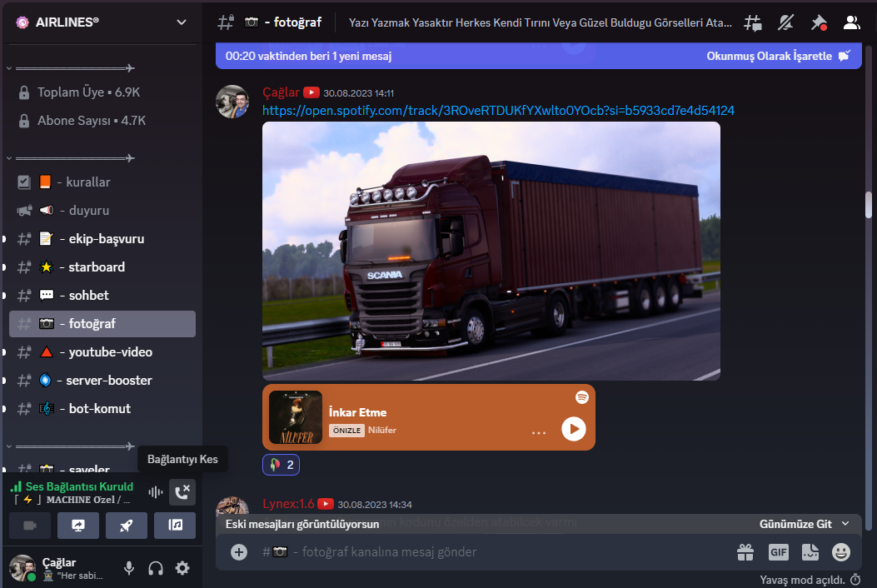Image resolution: width=877 pixels, height=588 pixels.
Task: Click the channel topic text in header
Action: coord(541,23)
